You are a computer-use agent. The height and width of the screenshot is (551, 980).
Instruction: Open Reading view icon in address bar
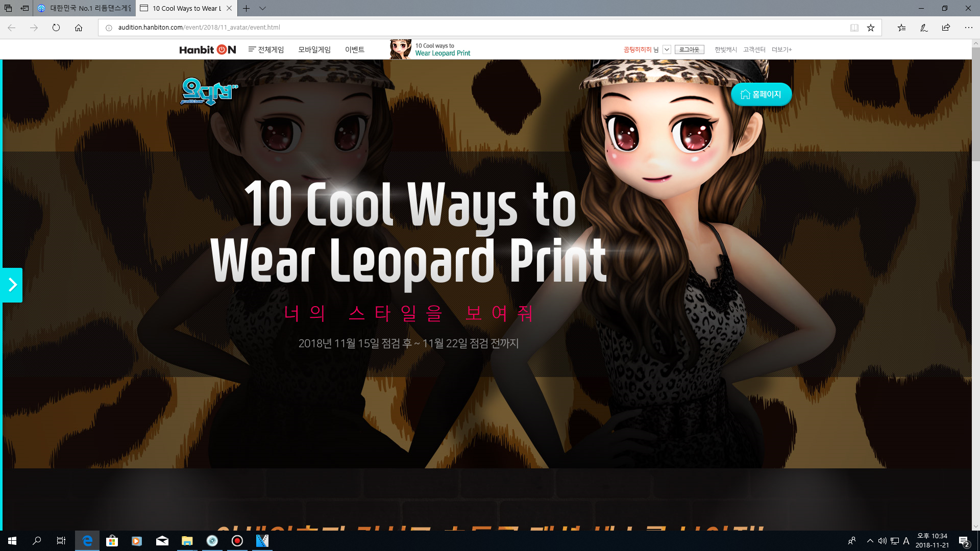click(854, 28)
